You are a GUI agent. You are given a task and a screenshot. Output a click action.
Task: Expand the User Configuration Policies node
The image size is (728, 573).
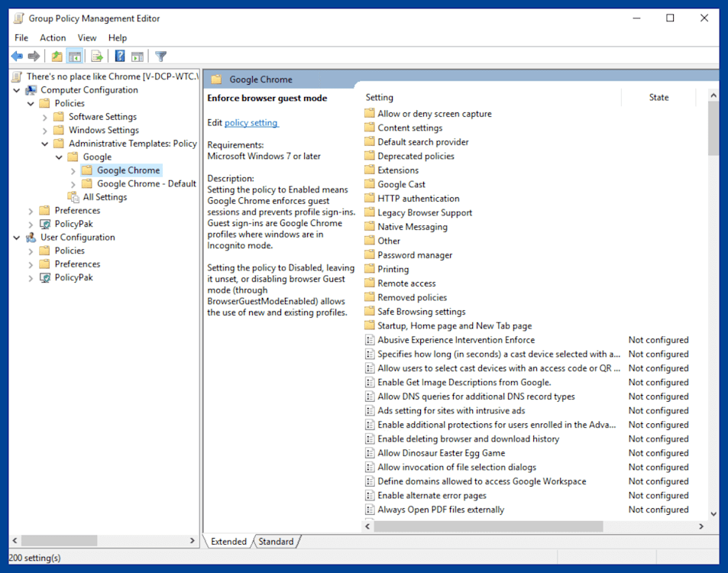pyautogui.click(x=30, y=250)
